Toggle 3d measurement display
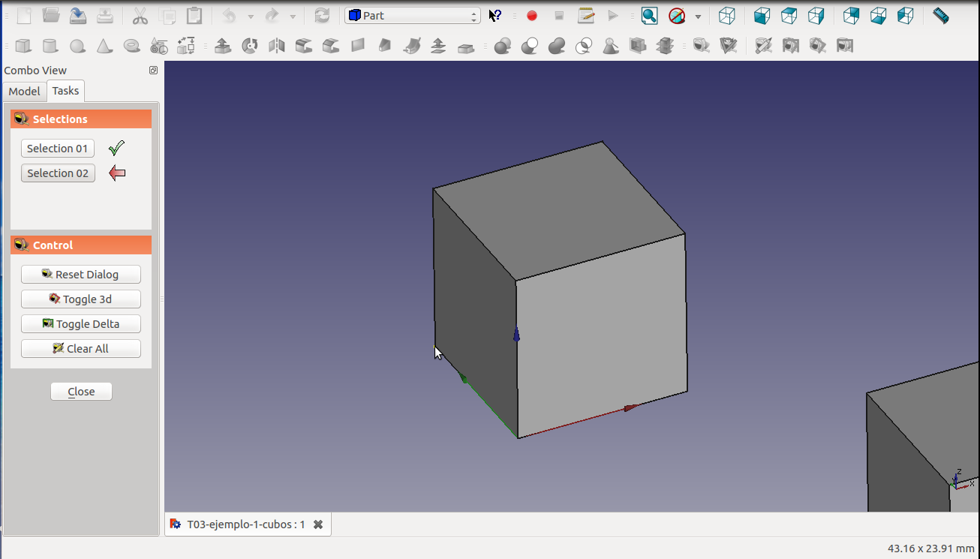 point(81,299)
